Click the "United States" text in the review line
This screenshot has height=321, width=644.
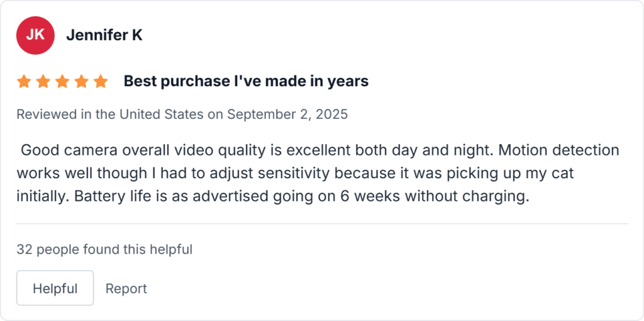tap(161, 115)
